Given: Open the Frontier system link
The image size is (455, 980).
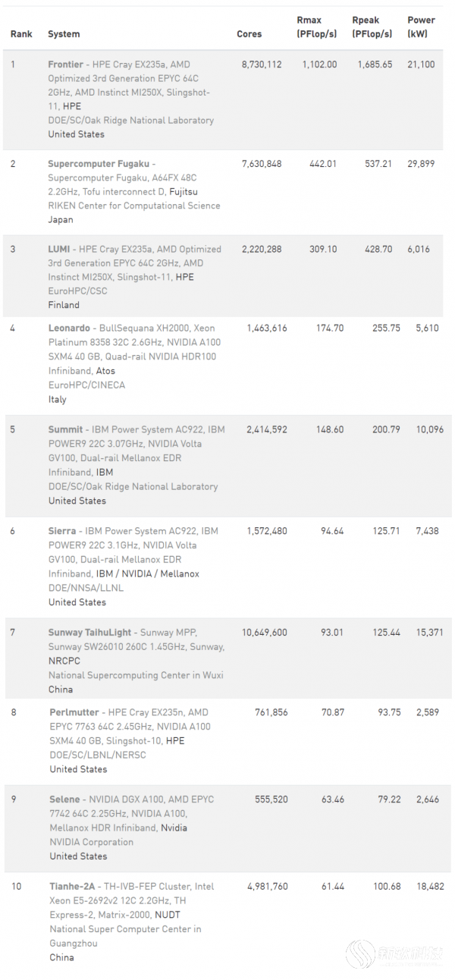Looking at the screenshot, I should pyautogui.click(x=66, y=64).
